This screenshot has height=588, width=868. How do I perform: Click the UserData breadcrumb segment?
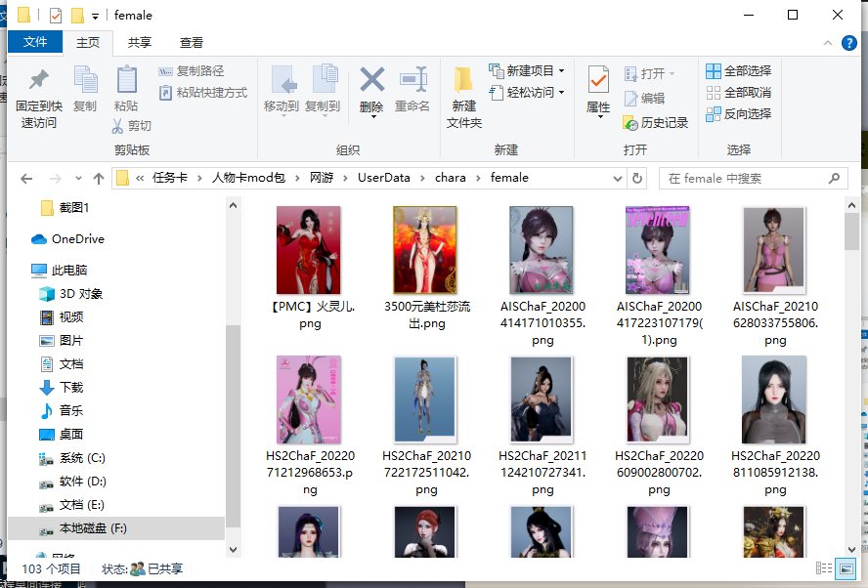click(383, 178)
